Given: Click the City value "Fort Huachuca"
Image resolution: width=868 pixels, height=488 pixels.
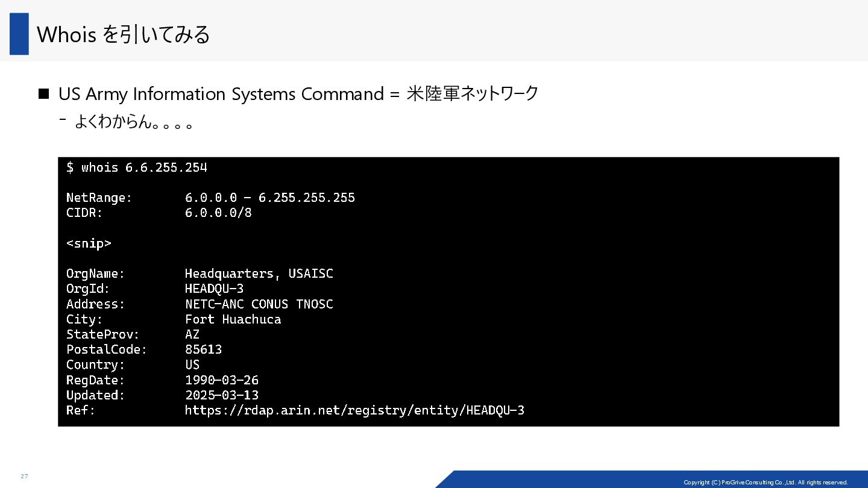Looking at the screenshot, I should [x=233, y=319].
